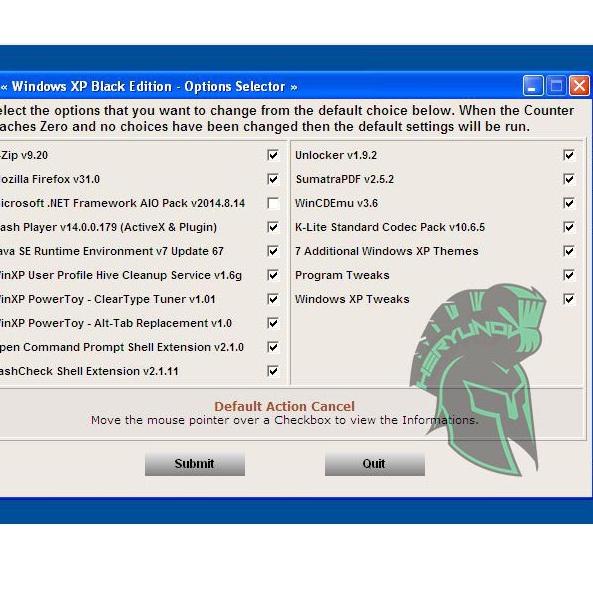Click the WinCDEmu v3.6 label

click(x=336, y=203)
